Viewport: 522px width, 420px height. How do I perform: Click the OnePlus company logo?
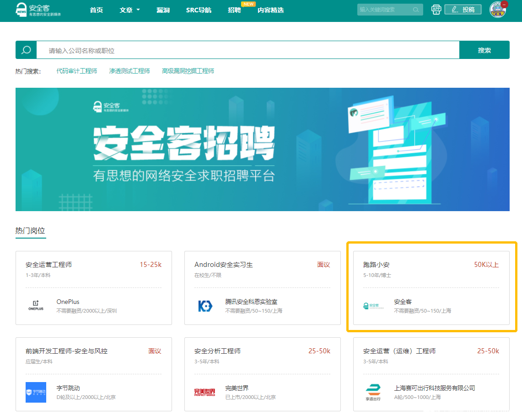click(36, 306)
